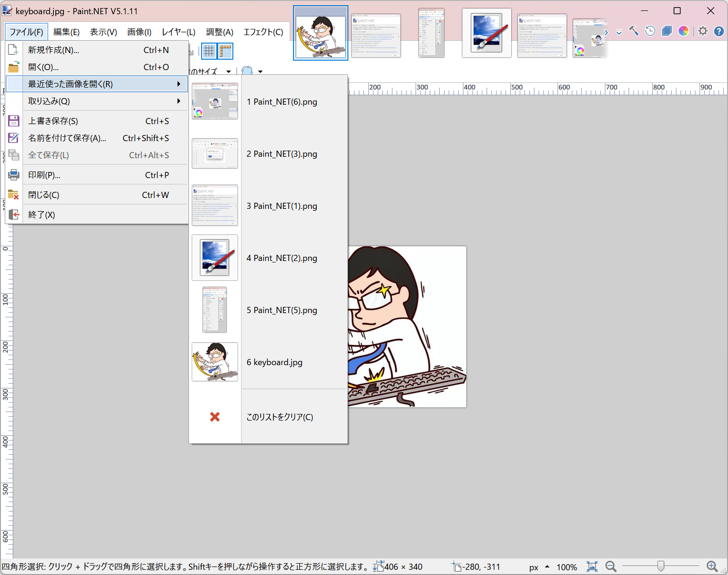The image size is (728, 575).
Task: Switch to the narrow tall third image tab
Action: pos(432,33)
